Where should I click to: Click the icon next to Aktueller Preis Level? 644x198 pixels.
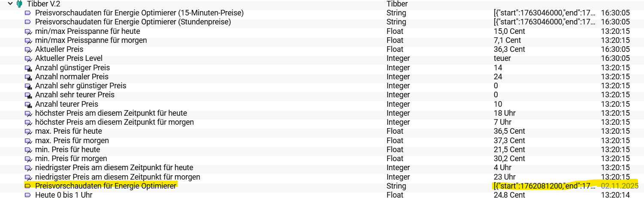pyautogui.click(x=28, y=59)
